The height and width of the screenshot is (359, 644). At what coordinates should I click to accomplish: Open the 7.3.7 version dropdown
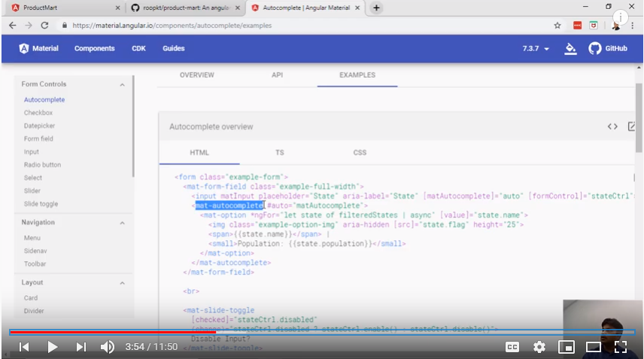(x=536, y=48)
